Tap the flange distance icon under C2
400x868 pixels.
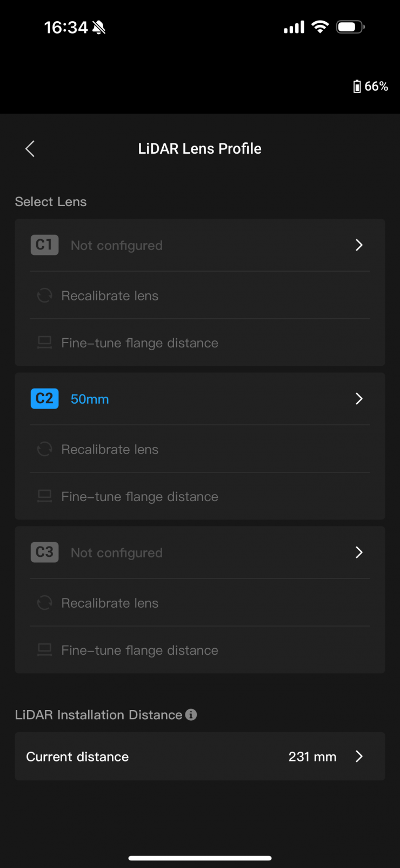click(x=44, y=496)
